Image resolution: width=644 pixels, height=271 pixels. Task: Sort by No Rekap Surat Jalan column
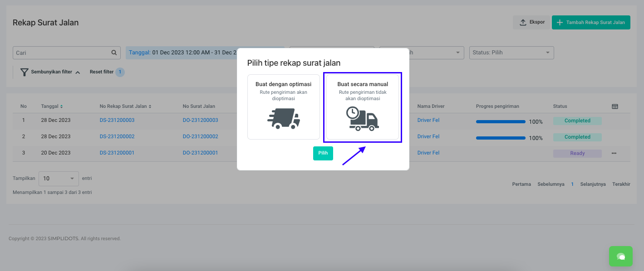coord(150,106)
